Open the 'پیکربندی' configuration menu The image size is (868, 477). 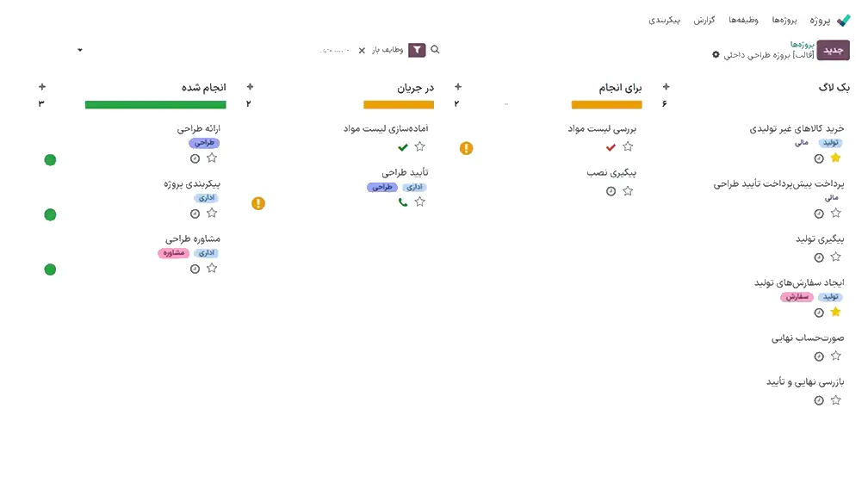[x=665, y=20]
